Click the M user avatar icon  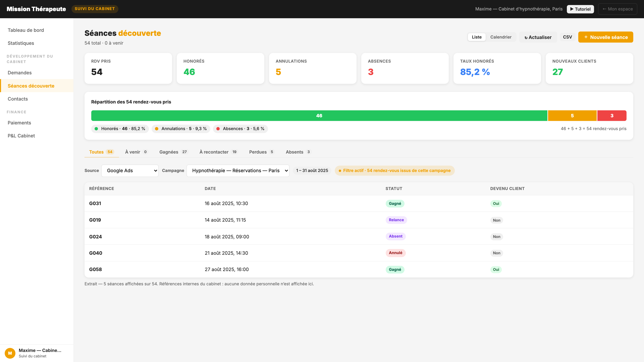coord(10,353)
